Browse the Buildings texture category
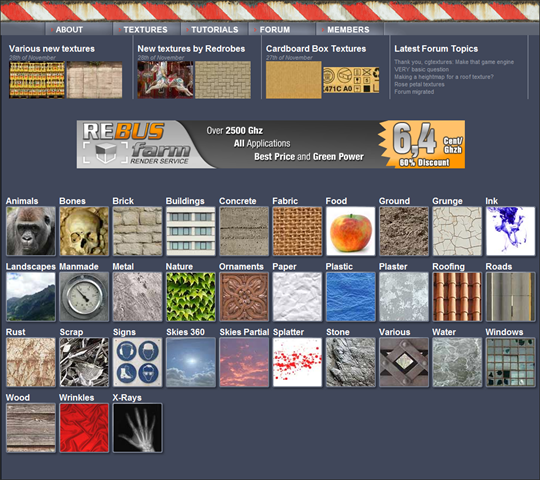This screenshot has width=540, height=480. tap(190, 231)
